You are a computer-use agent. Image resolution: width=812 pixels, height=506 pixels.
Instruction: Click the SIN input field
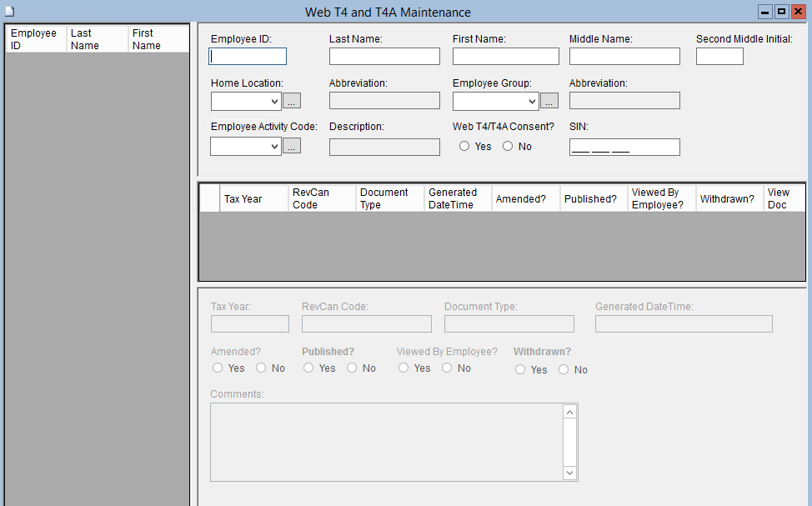click(624, 148)
